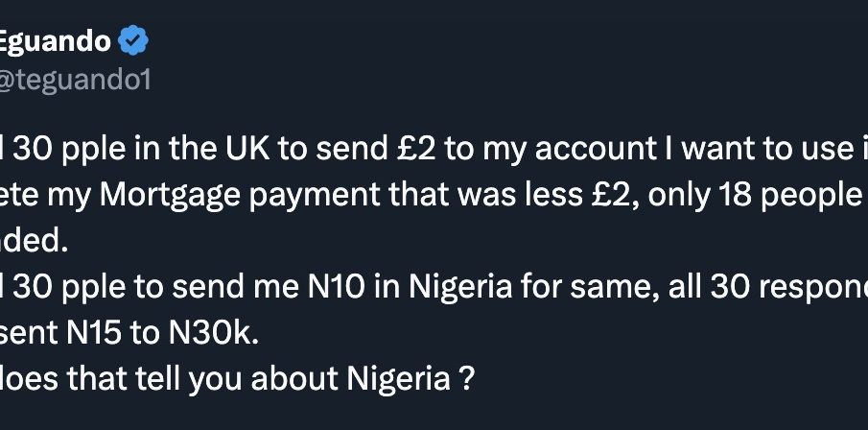Open the @teguando1 handle link
868x430 pixels.
pos(75,81)
